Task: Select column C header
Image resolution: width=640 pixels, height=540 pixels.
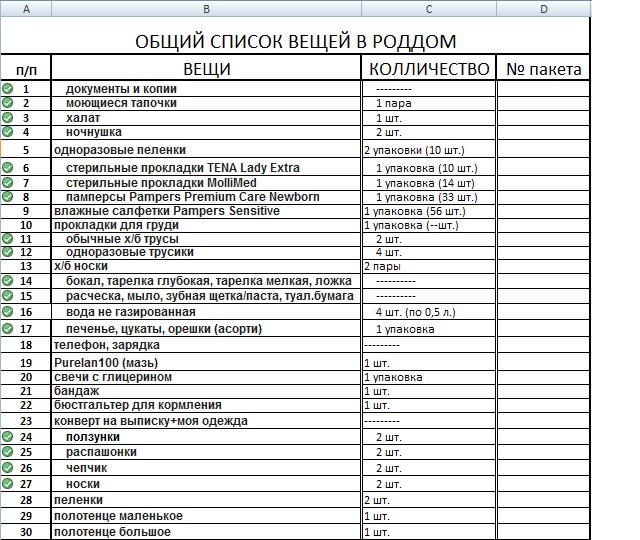Action: coord(429,9)
